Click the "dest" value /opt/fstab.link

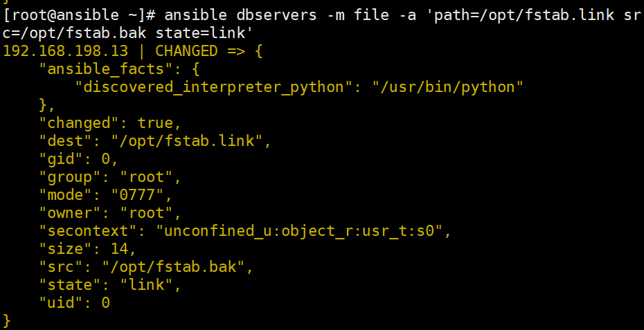click(187, 141)
